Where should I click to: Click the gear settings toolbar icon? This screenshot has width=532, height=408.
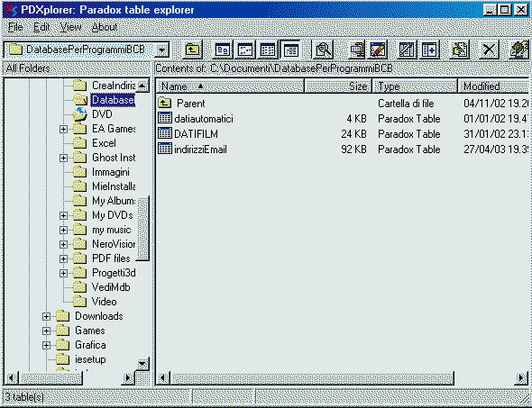519,50
